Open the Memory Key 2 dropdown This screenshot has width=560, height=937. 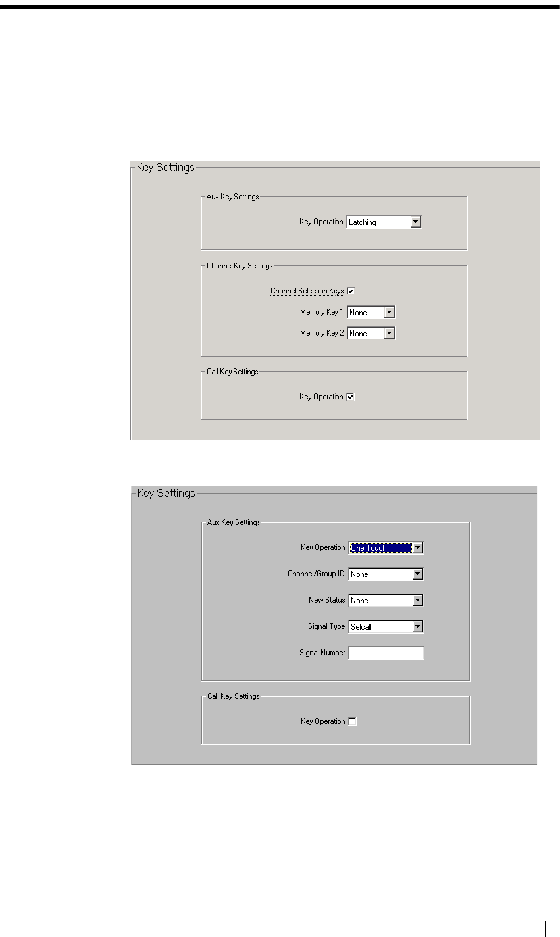[370, 334]
